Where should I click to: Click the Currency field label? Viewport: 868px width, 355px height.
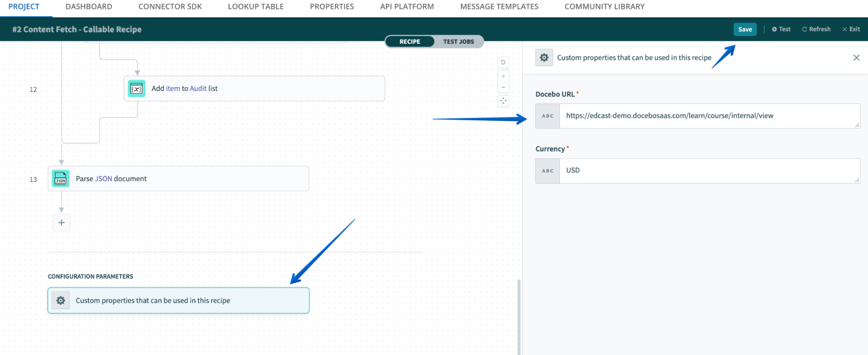click(550, 149)
